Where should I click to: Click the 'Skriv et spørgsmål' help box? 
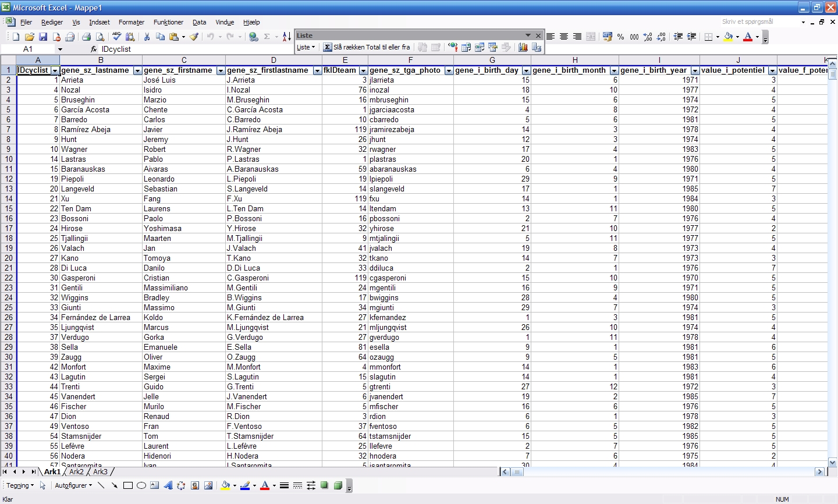(x=759, y=22)
